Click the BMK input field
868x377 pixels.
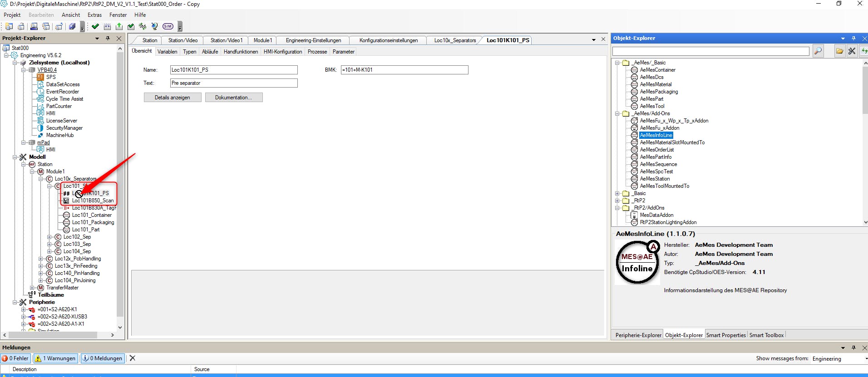(x=404, y=70)
